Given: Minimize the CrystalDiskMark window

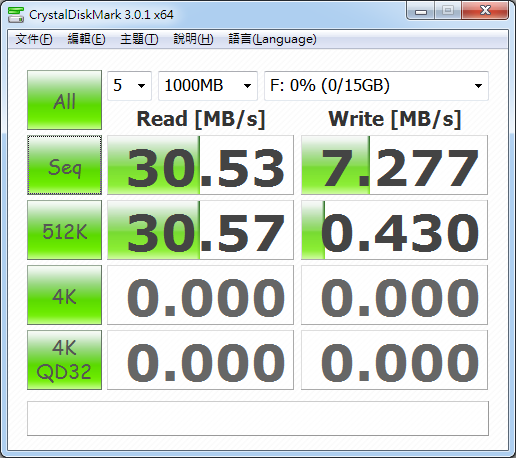Looking at the screenshot, I should click(421, 12).
